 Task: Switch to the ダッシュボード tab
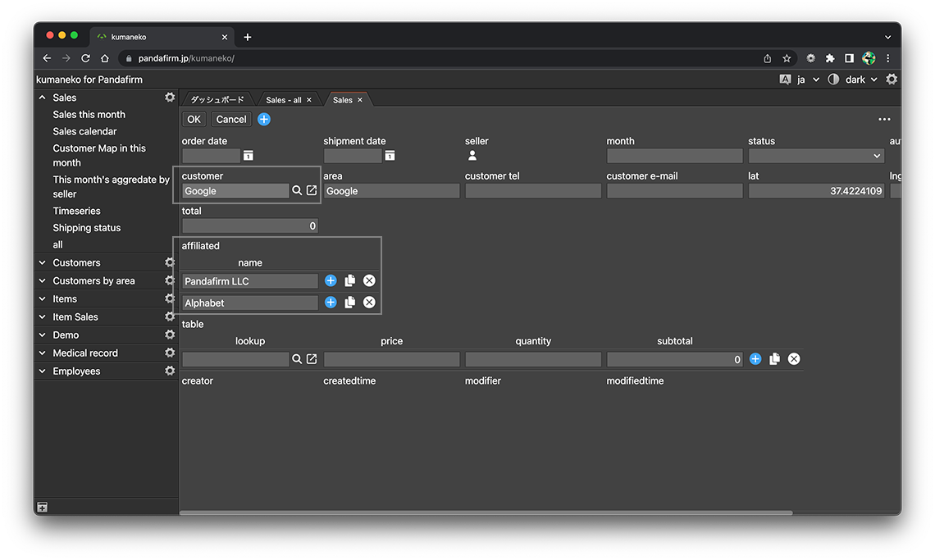(x=217, y=100)
